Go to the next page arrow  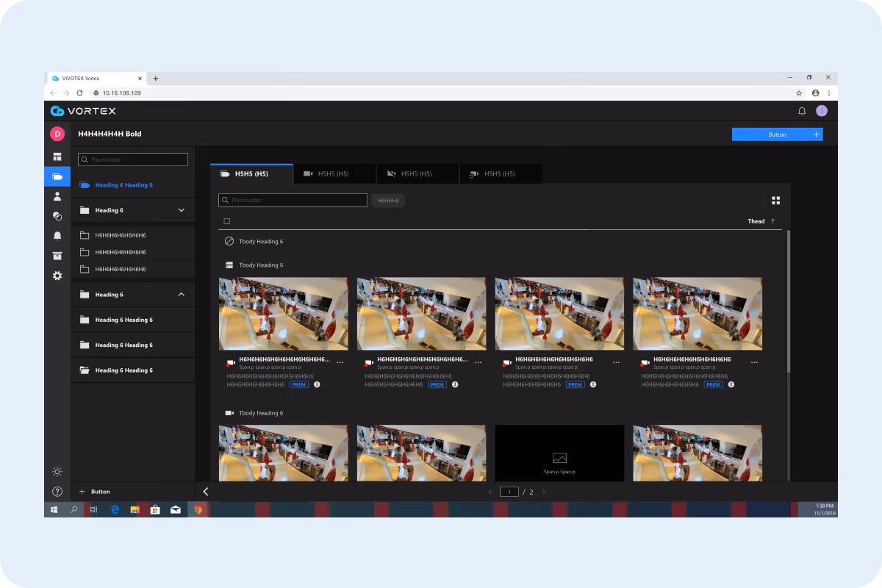(x=543, y=492)
